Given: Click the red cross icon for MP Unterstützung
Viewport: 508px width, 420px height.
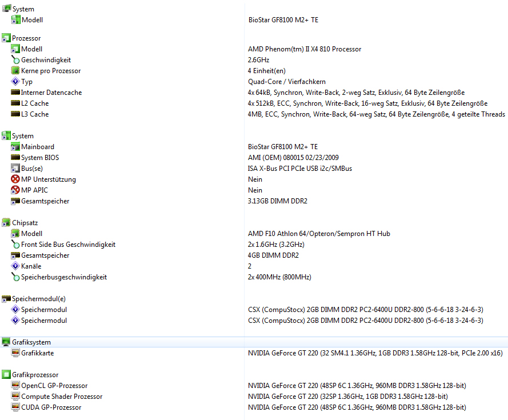Looking at the screenshot, I should tap(15, 179).
